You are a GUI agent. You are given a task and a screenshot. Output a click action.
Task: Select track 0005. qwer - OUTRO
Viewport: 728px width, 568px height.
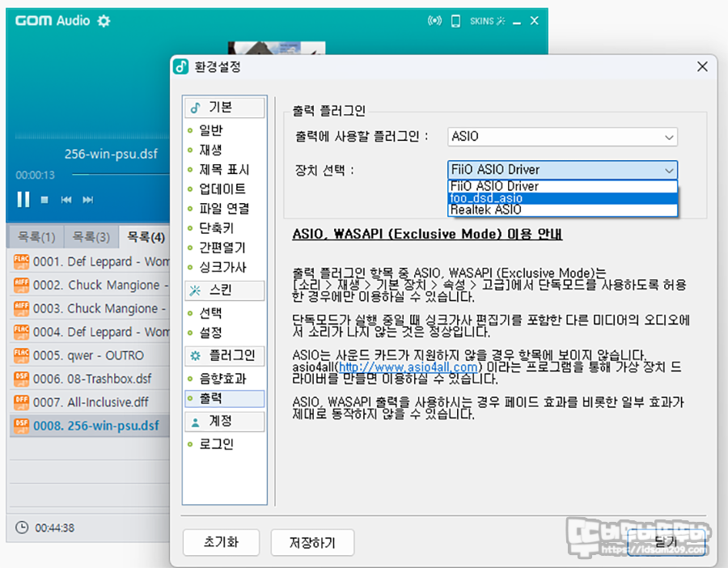point(90,355)
